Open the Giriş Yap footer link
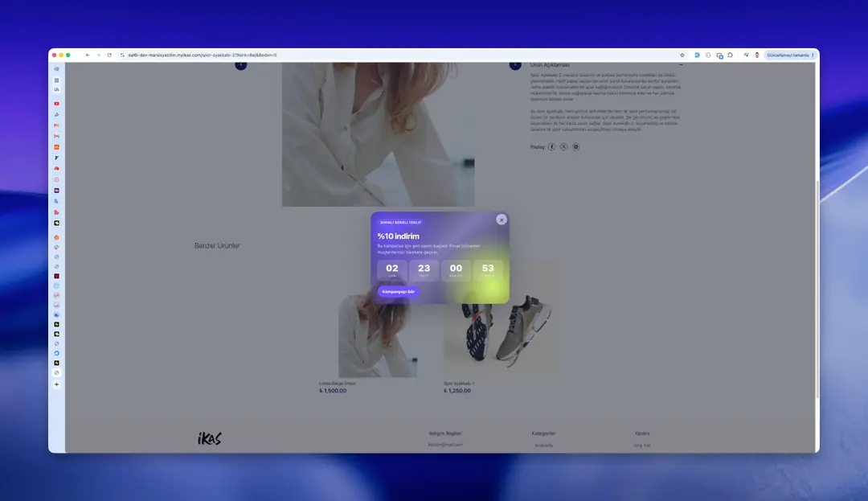This screenshot has height=501, width=868. [642, 445]
